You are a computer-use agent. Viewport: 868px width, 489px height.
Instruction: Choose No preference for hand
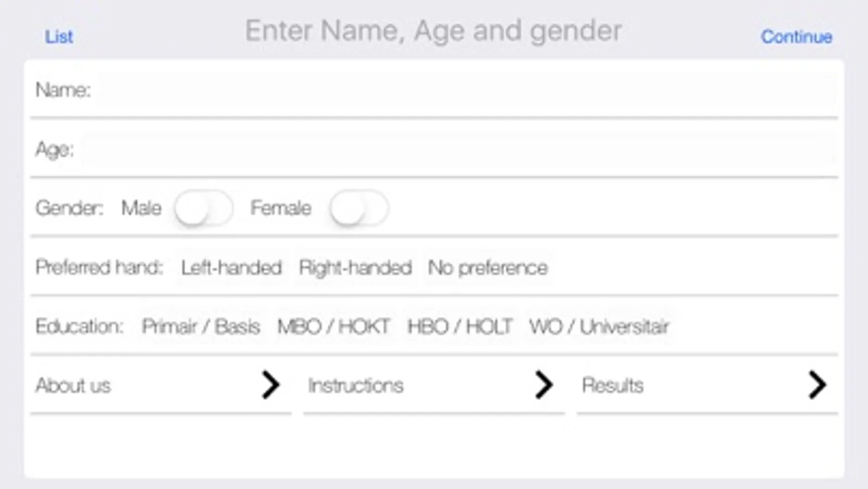pyautogui.click(x=487, y=267)
